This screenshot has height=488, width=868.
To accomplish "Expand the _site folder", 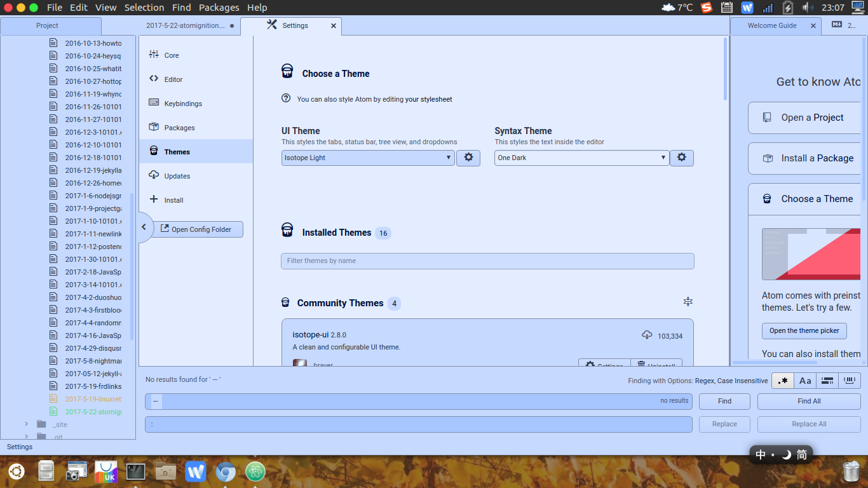I will tap(27, 424).
